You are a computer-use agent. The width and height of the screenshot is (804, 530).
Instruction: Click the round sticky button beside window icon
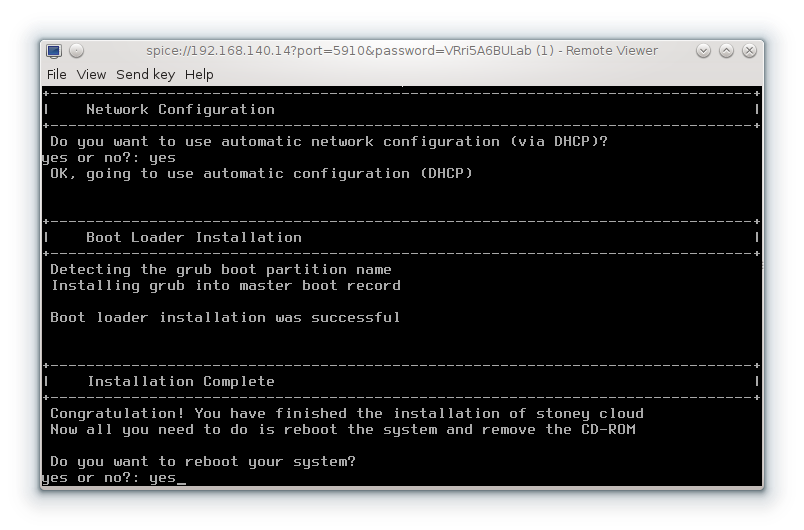pos(77,51)
